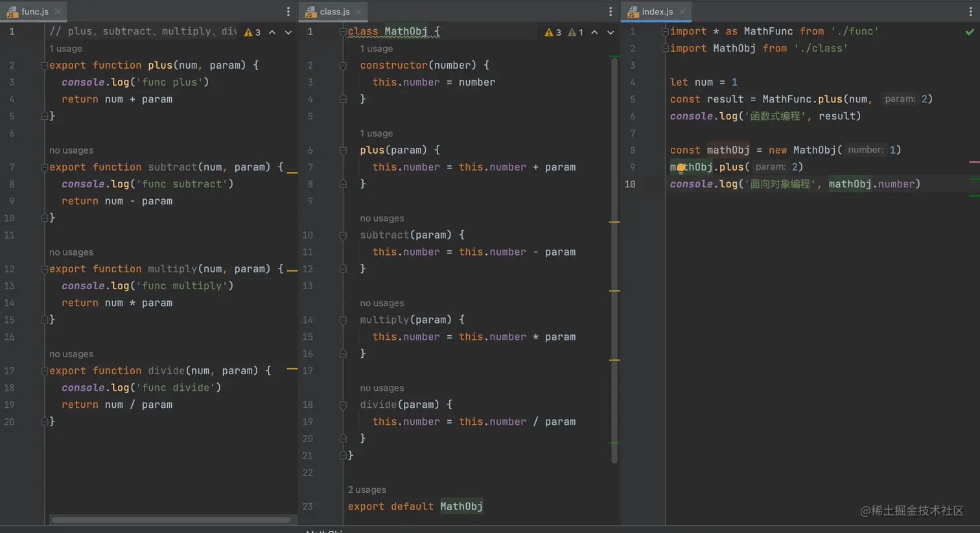Collapse the import statements in index.js

(x=665, y=32)
